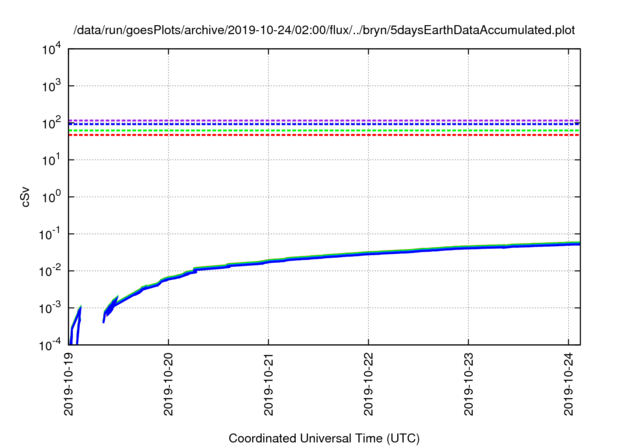Click the red dashed threshold line
Viewport: 640px width, 448px height.
(324, 135)
